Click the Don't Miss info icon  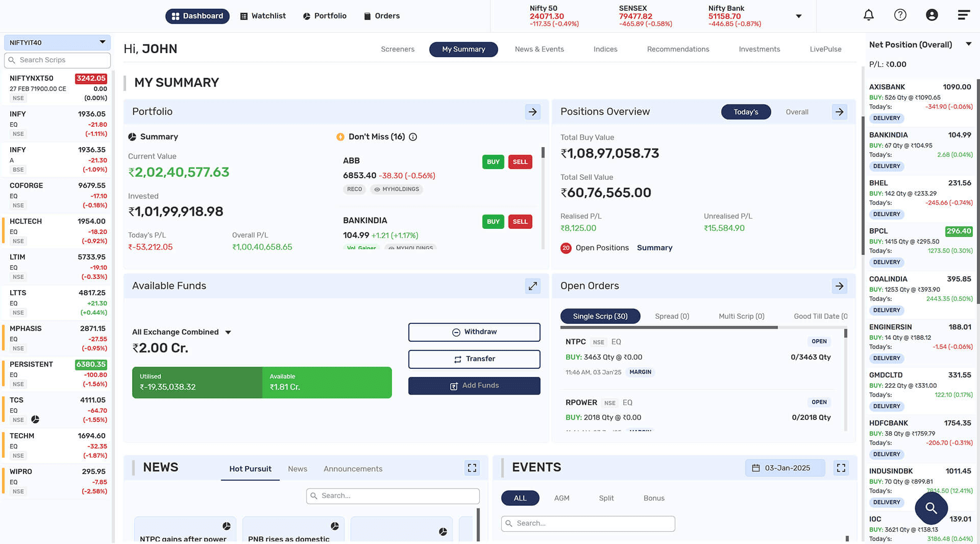pyautogui.click(x=413, y=137)
